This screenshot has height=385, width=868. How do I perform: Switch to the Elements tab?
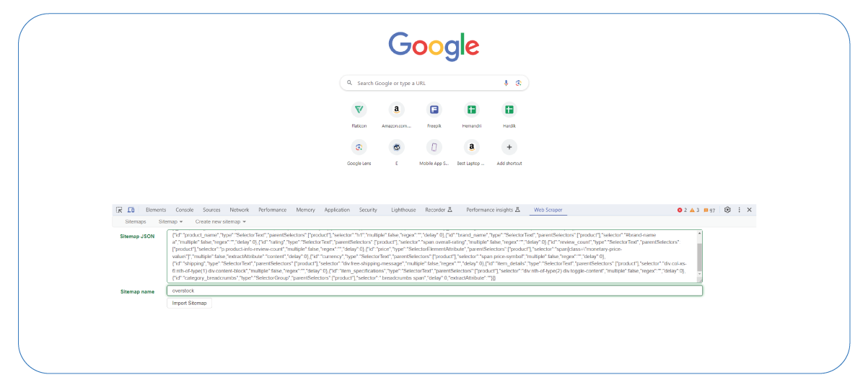(156, 210)
